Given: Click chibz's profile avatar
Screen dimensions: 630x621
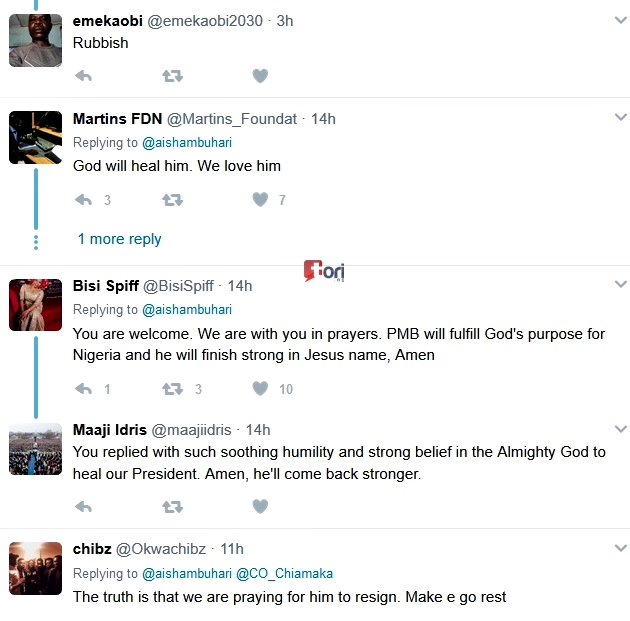Looking at the screenshot, I should [35, 567].
